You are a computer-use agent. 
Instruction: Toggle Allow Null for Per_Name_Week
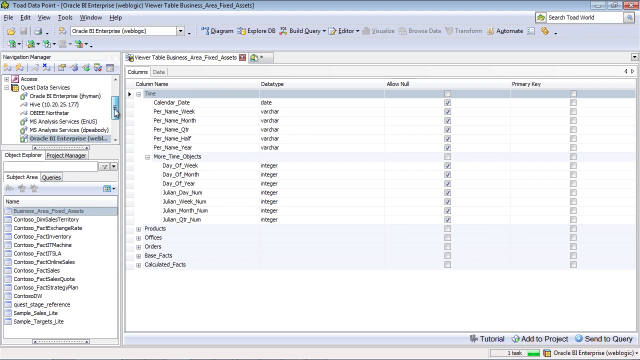[447, 112]
